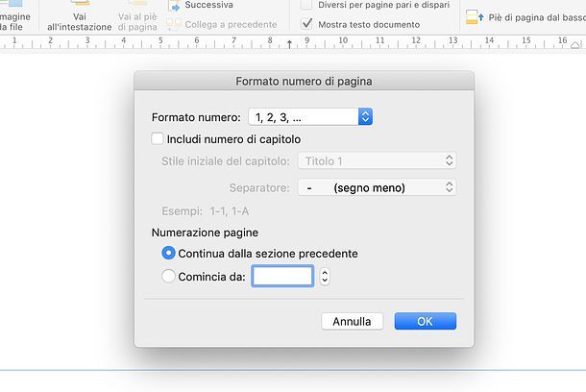The image size is (586, 392).
Task: Open Stile iniziale del capitolo dropdown
Action: pos(377,160)
